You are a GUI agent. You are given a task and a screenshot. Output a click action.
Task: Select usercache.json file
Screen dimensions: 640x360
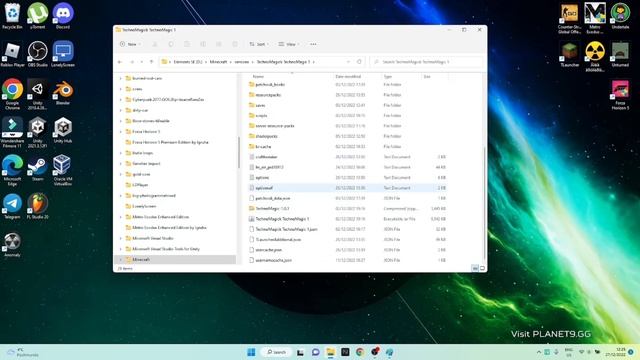click(x=269, y=250)
